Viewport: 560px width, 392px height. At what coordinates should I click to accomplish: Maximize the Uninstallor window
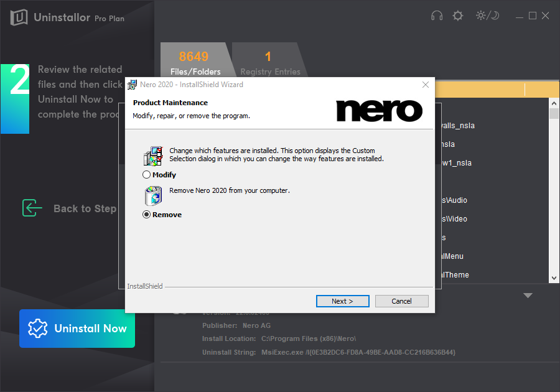(x=533, y=16)
